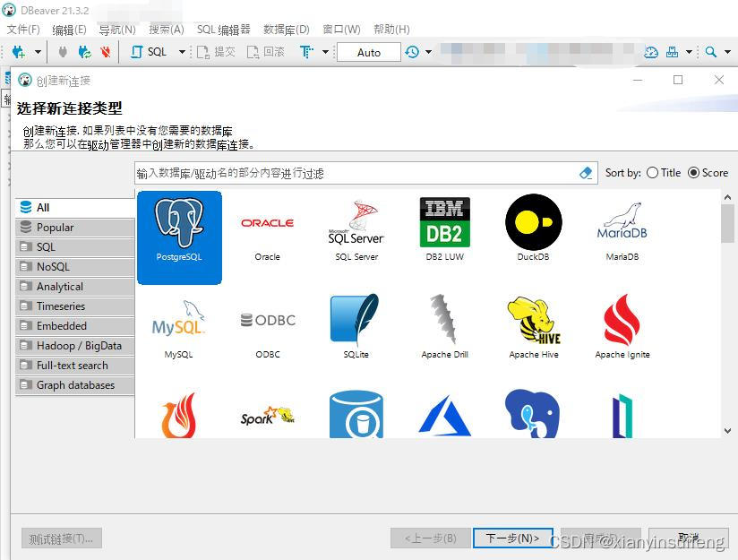Click the reconnect plug toolbar icon

click(85, 52)
